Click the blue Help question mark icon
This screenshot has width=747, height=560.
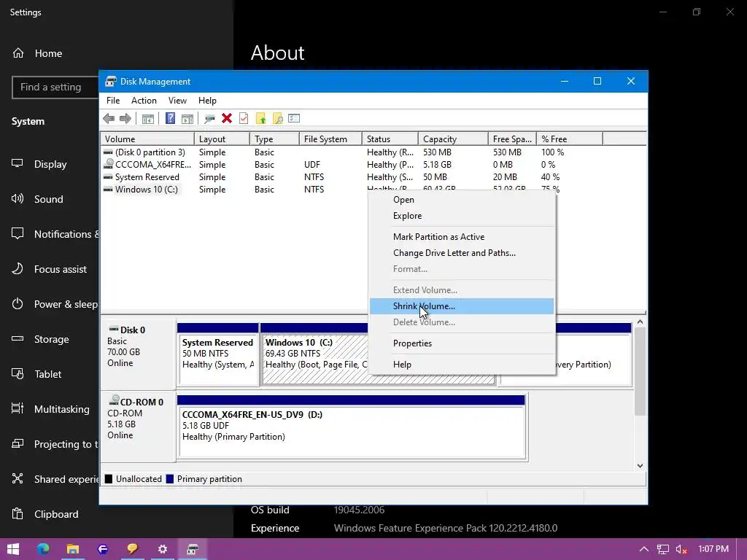pos(170,118)
